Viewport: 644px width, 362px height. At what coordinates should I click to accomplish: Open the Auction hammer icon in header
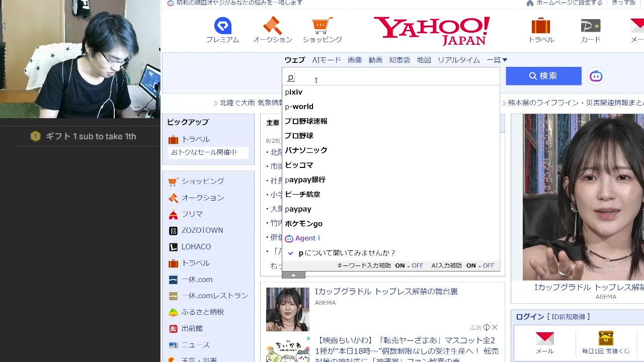click(x=272, y=26)
